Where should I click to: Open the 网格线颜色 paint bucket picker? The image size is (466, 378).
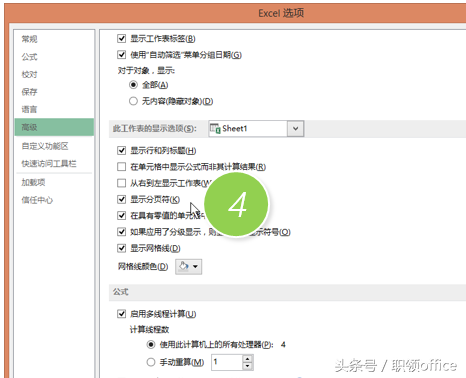[189, 267]
